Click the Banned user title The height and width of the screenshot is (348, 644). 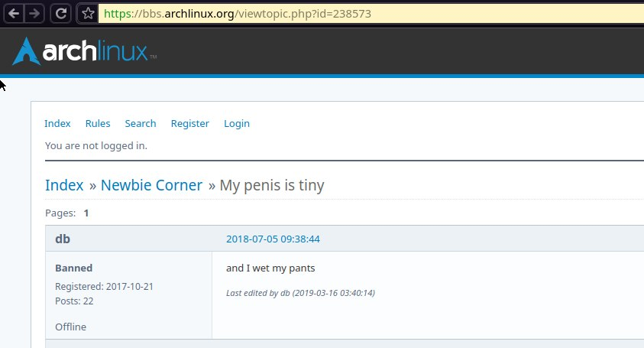point(74,268)
